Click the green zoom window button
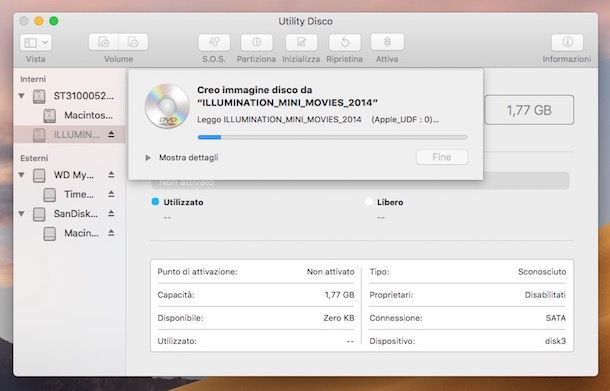 click(54, 21)
